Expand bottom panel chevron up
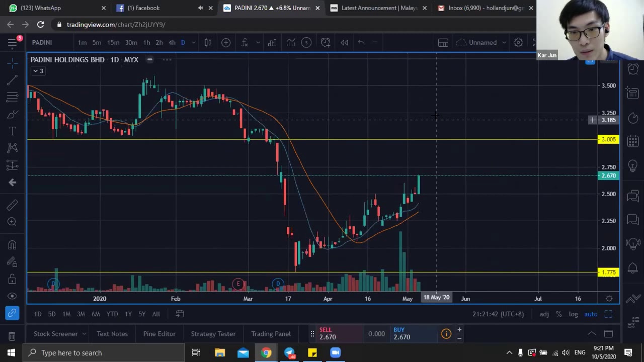 tap(592, 333)
